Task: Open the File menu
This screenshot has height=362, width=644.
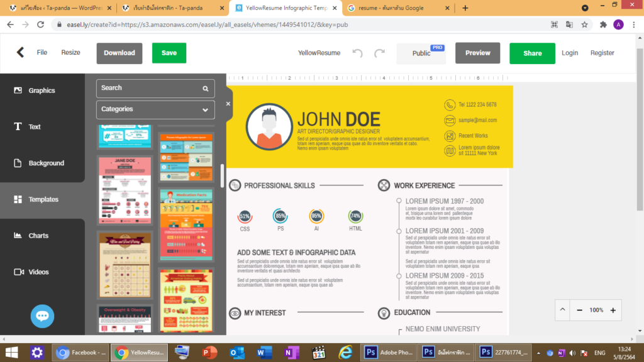Action: pos(42,53)
